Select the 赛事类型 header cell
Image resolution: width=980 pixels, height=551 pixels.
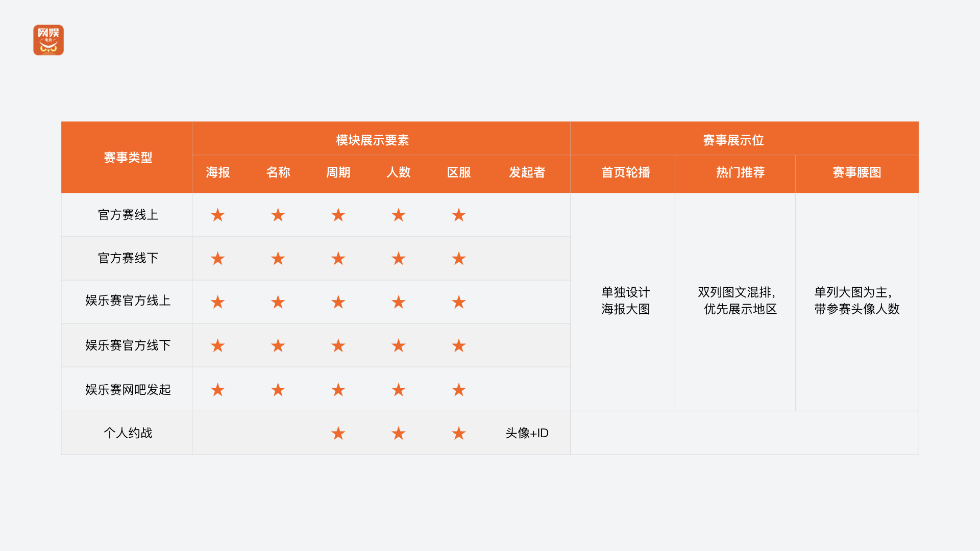127,157
